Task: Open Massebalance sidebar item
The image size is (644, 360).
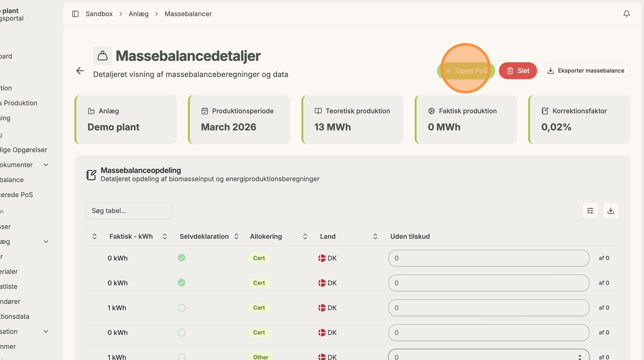Action: click(x=12, y=180)
